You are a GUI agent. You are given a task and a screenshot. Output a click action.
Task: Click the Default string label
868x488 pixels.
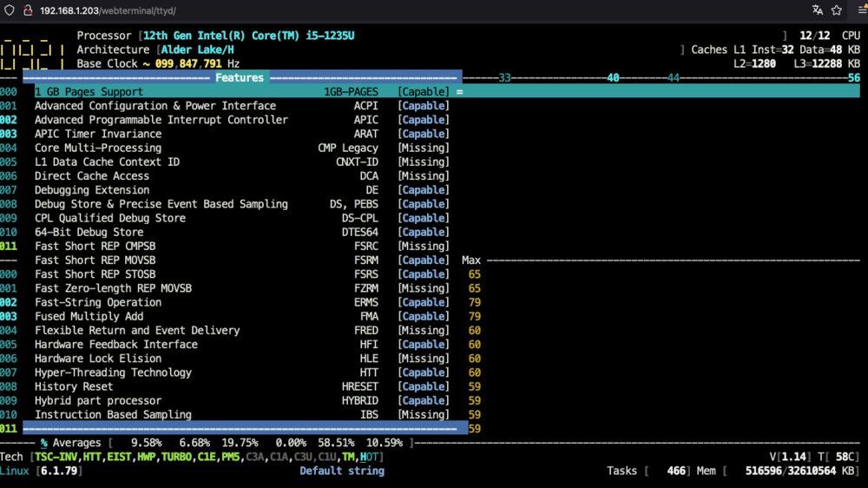[342, 471]
